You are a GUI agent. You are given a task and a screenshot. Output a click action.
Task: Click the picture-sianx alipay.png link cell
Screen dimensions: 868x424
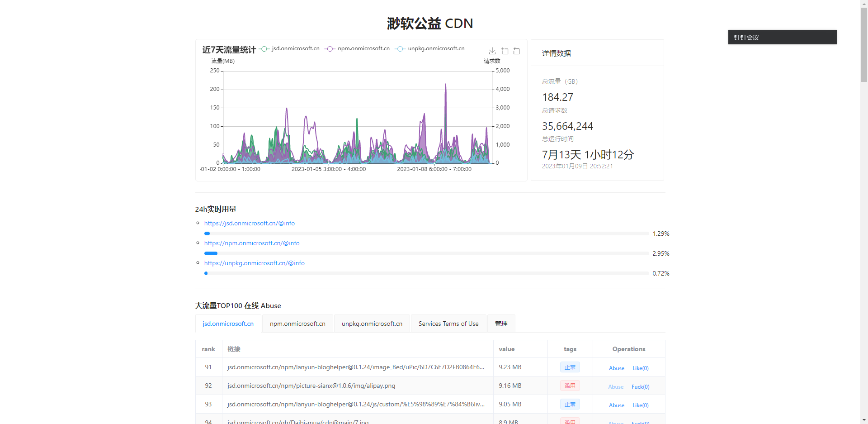[x=358, y=386]
